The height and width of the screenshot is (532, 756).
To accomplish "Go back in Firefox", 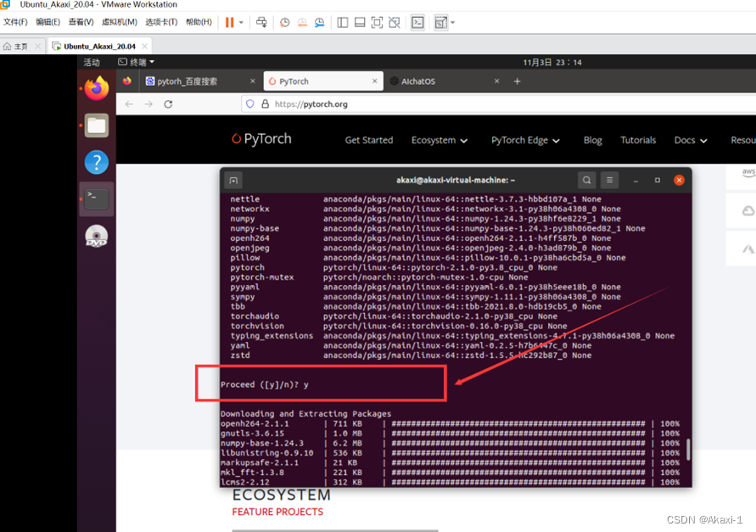I will (x=129, y=104).
